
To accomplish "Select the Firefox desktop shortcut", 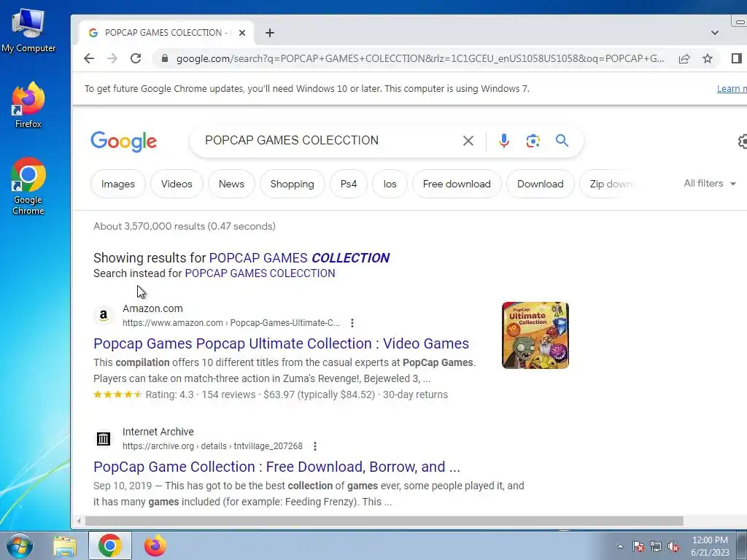I will click(28, 105).
